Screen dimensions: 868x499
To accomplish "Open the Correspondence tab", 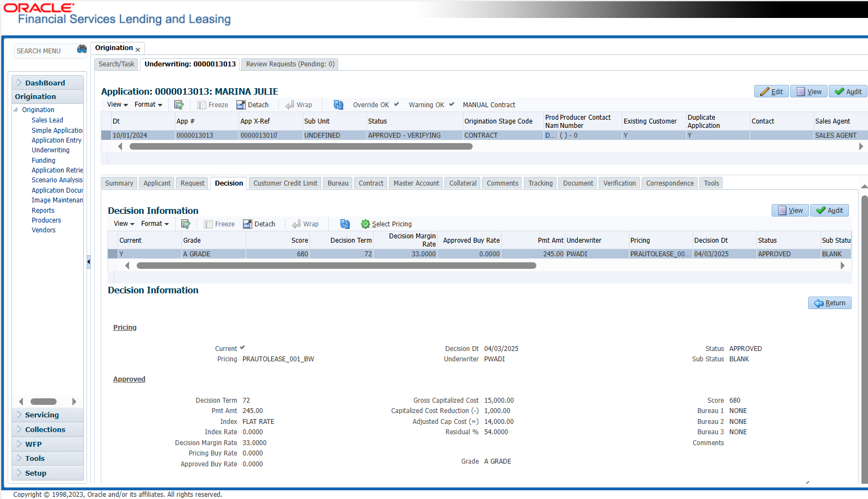I will 670,183.
